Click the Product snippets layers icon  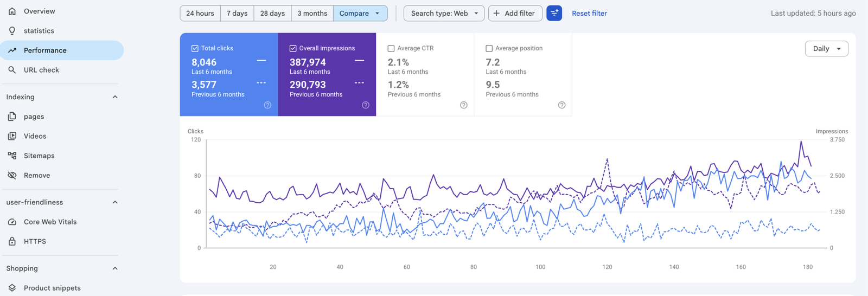pos(12,288)
